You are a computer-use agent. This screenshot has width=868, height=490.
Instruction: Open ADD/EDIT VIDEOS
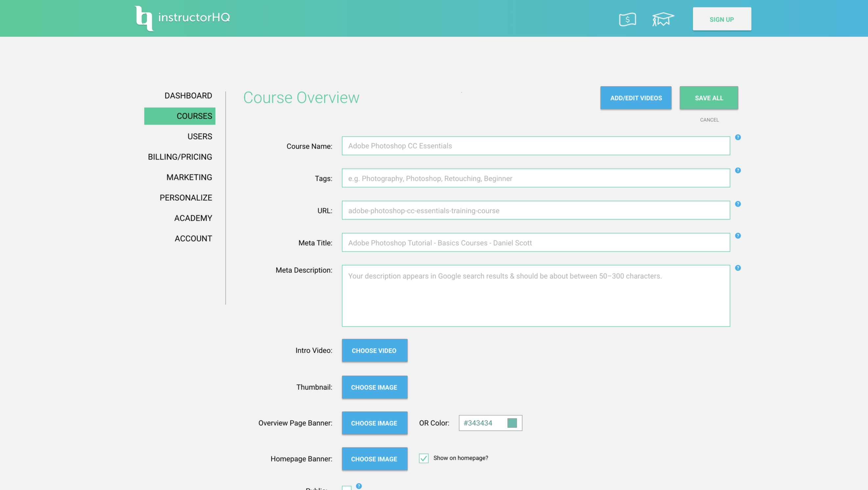click(636, 98)
